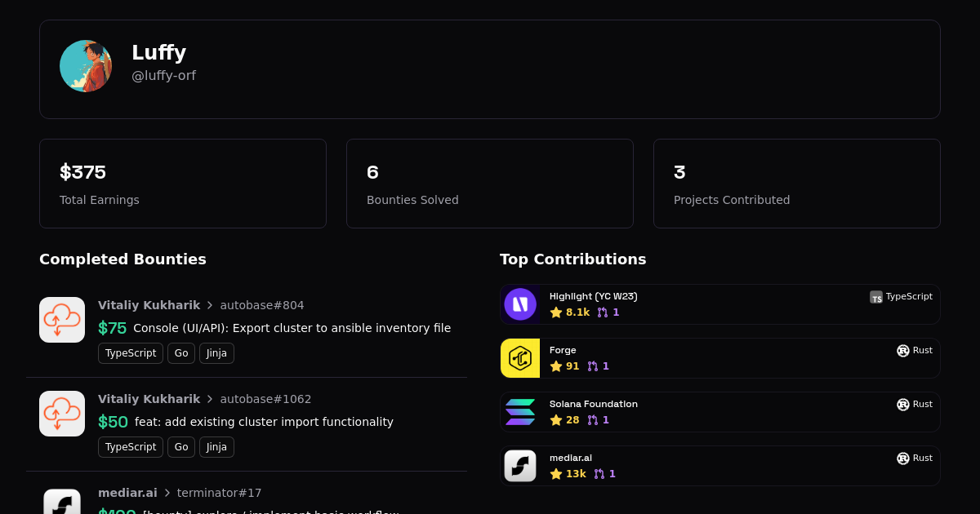Open the autobase#804 issue link
The height and width of the screenshot is (514, 980).
[261, 305]
